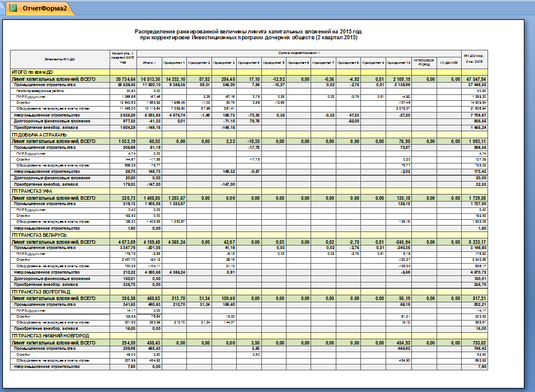This screenshot has width=535, height=392.
Task: Click the 'Приоритет 2' column header
Action: [x=199, y=63]
